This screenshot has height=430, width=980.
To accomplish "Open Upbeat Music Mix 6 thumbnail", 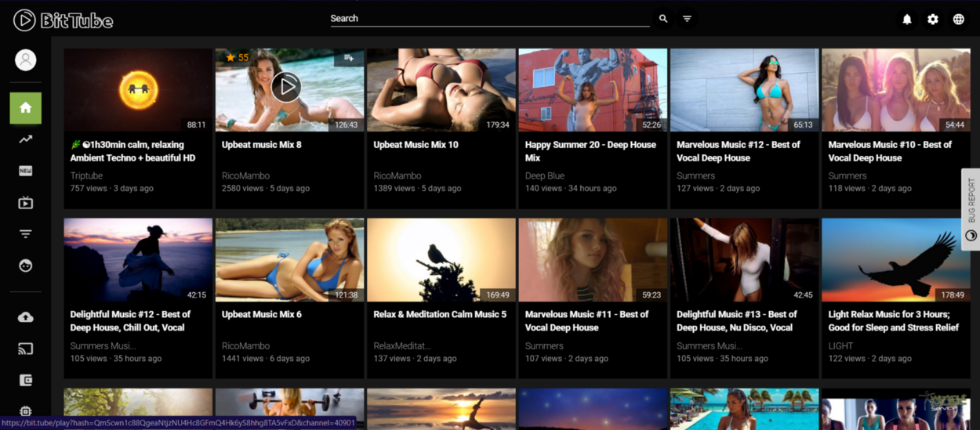I will click(x=290, y=260).
